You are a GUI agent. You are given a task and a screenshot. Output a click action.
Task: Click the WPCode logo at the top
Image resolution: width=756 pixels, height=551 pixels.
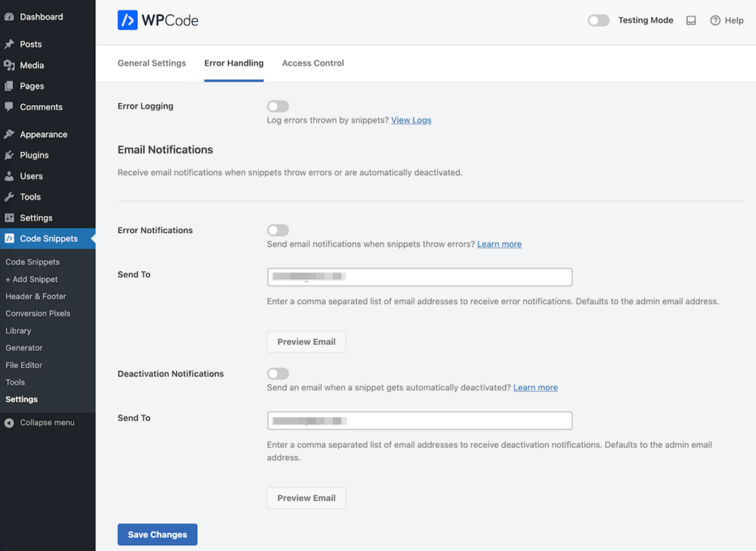[157, 20]
